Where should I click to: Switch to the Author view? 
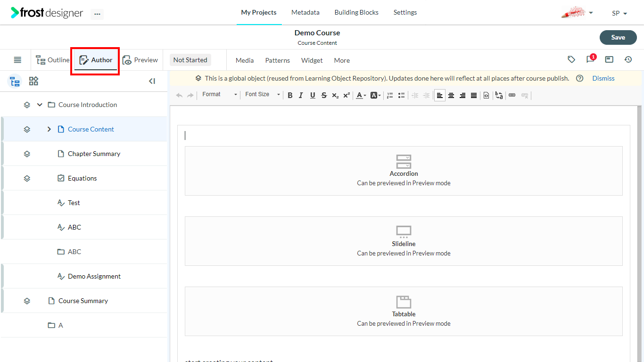pos(96,60)
